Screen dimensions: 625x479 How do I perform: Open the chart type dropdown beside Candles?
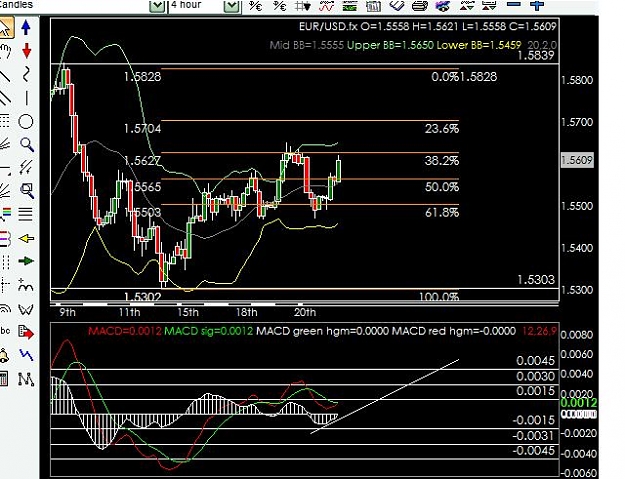(x=157, y=6)
